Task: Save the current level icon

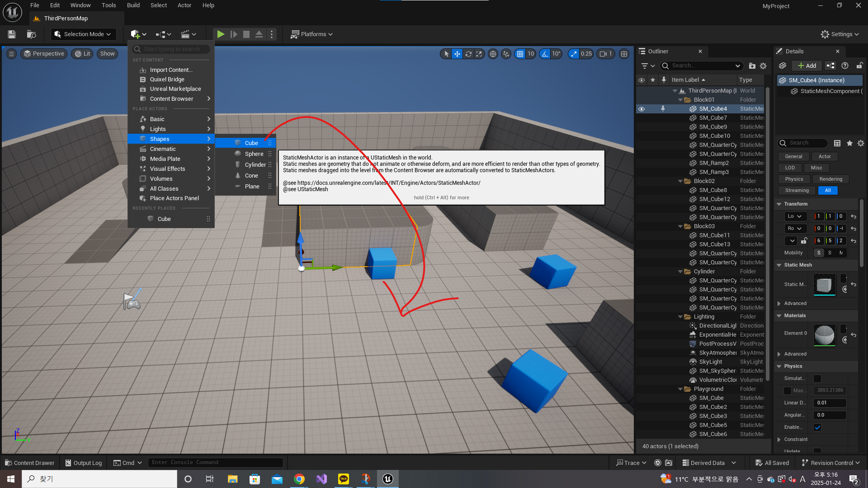Action: point(12,34)
